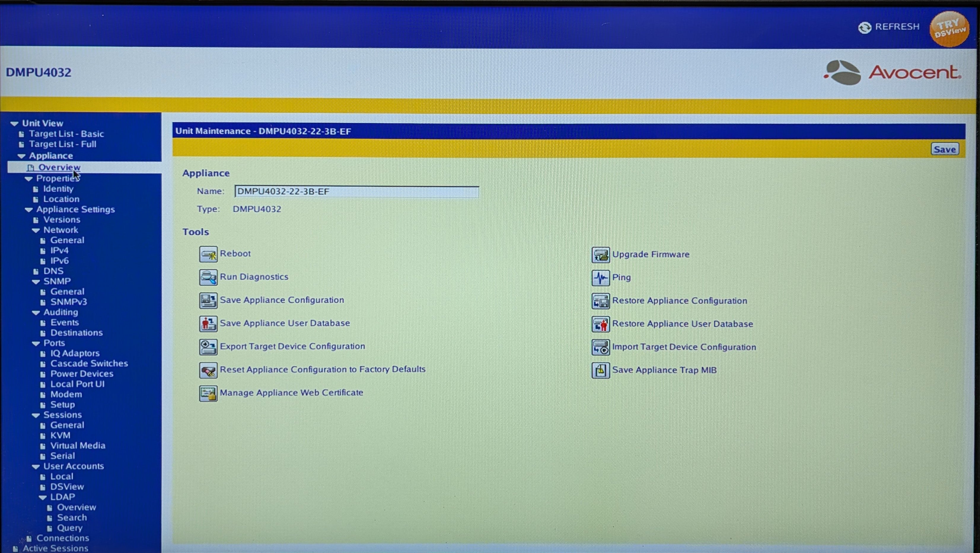The height and width of the screenshot is (553, 980).
Task: Click the Reset to Factory Defaults icon
Action: point(208,370)
